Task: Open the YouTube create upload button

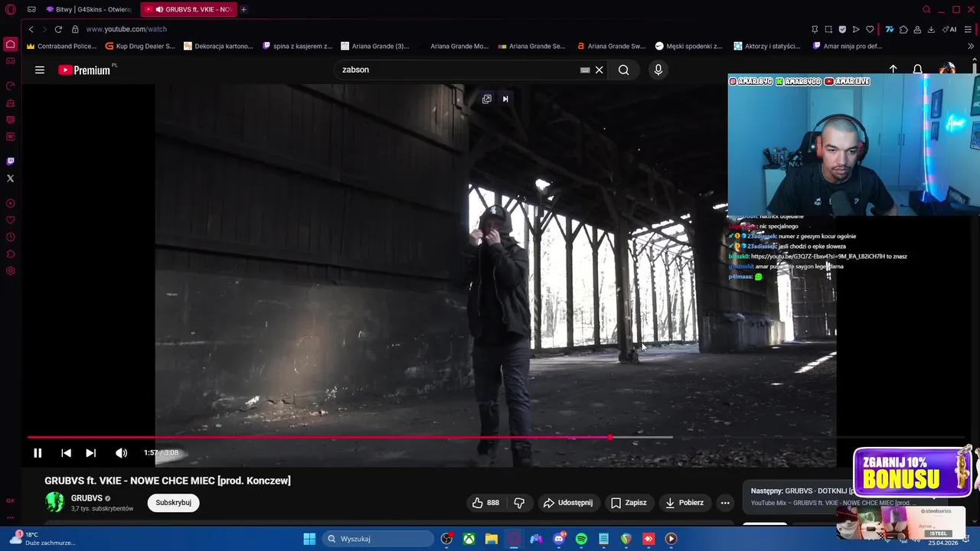Action: point(893,69)
